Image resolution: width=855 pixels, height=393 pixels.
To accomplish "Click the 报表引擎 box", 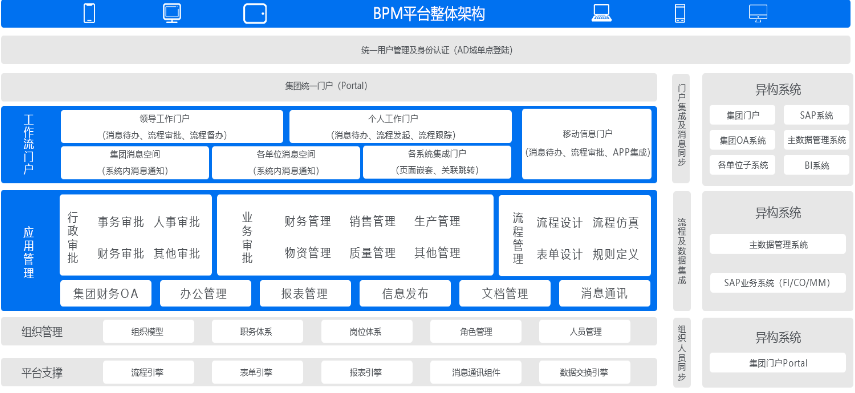I will (366, 373).
